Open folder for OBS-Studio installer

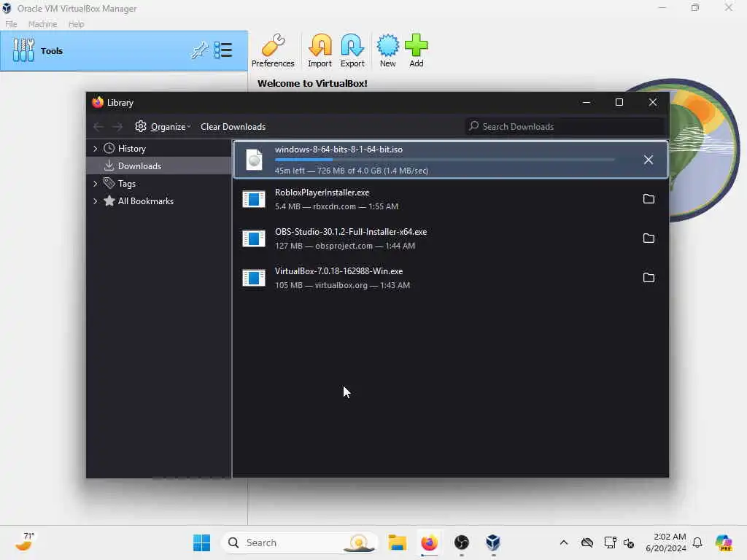pos(649,238)
